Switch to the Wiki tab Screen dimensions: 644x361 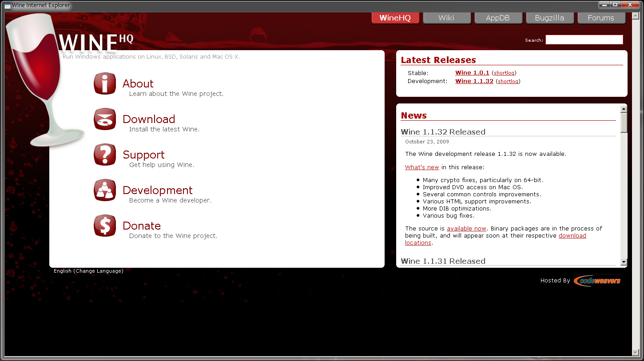click(446, 18)
